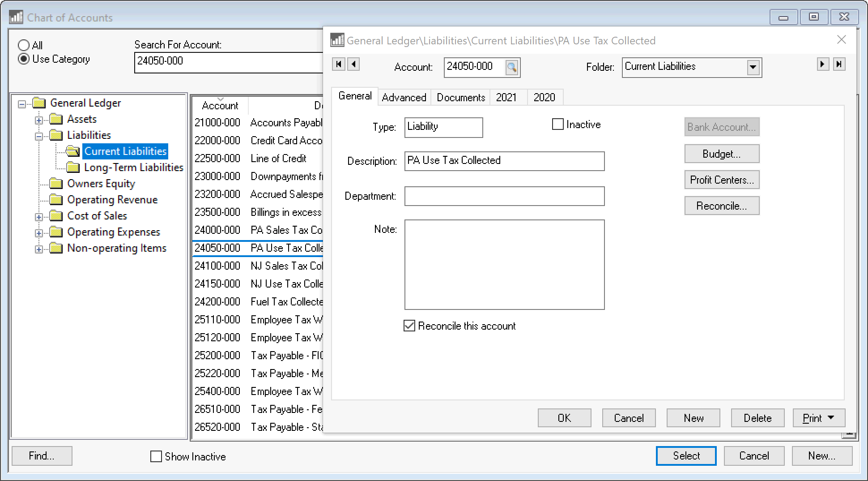The width and height of the screenshot is (868, 481).
Task: Check the Inactive checkbox
Action: 557,125
